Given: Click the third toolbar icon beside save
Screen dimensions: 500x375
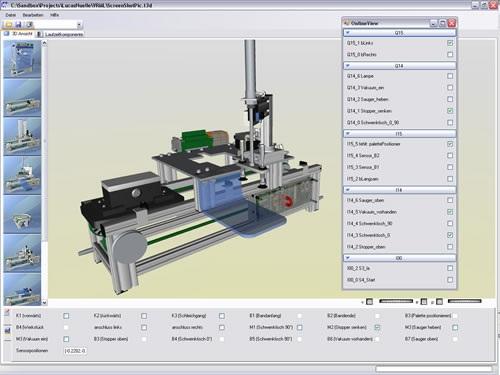Looking at the screenshot, I should coord(29,24).
